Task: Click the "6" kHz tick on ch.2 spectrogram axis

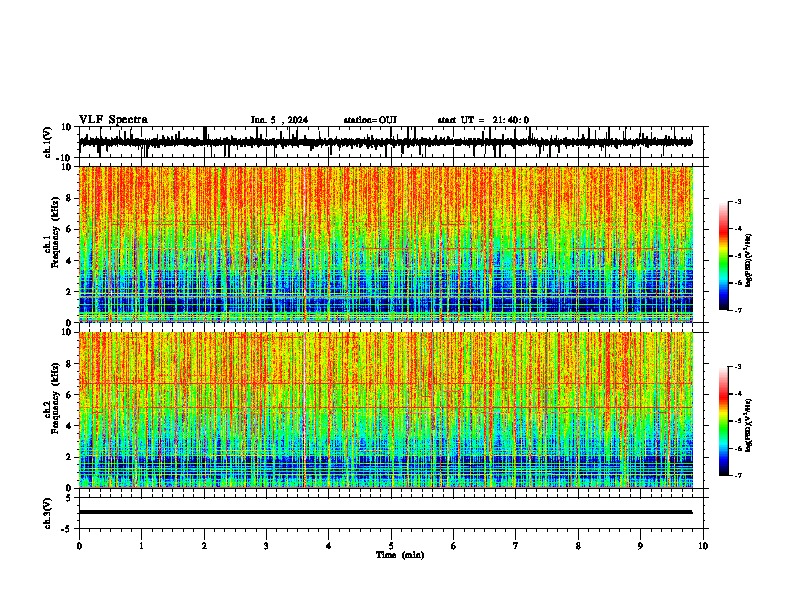Action: pyautogui.click(x=69, y=395)
